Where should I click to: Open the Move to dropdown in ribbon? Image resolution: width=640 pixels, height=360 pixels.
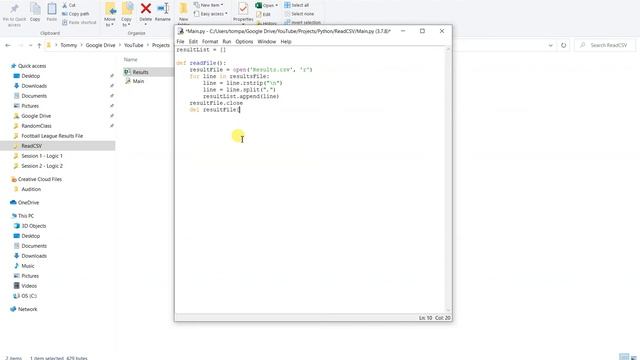pos(110,15)
